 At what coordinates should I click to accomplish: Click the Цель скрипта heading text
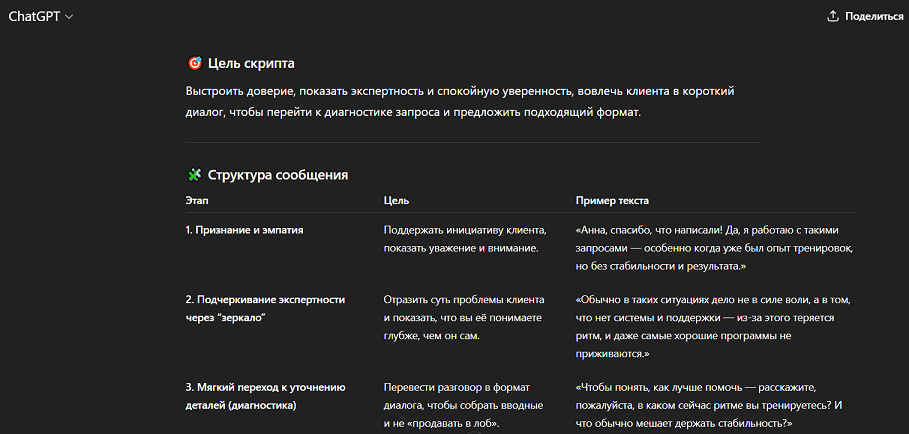pos(251,63)
